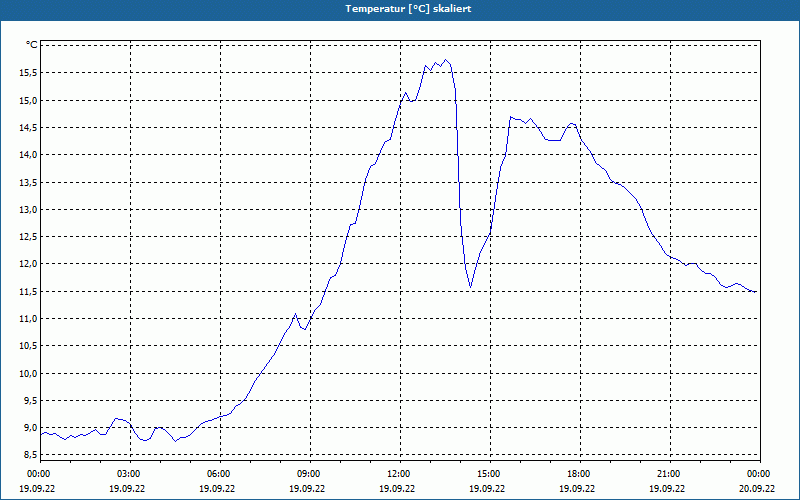Screen dimensions: 800x500
Task: Click the 06:00 time label
Action: click(220, 474)
